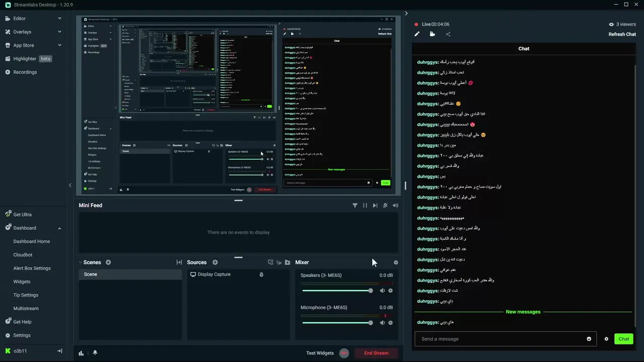Open scene transitions icon
Viewport: 644px width, 362px height.
coord(179,262)
